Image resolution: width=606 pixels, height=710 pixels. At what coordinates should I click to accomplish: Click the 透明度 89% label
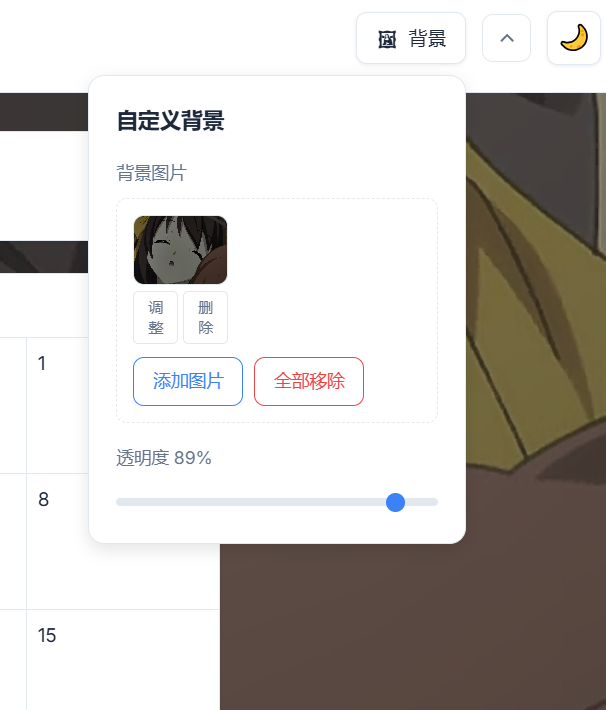tap(164, 458)
